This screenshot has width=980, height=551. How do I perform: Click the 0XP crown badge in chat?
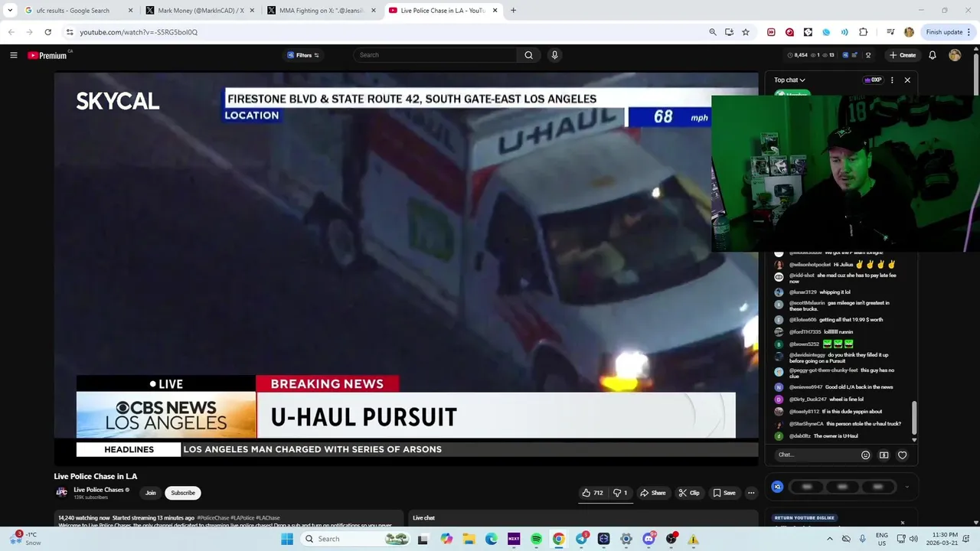coord(873,80)
